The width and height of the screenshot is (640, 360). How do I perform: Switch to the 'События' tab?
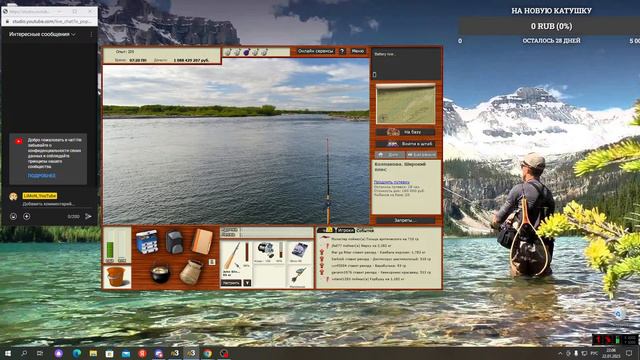tap(365, 231)
